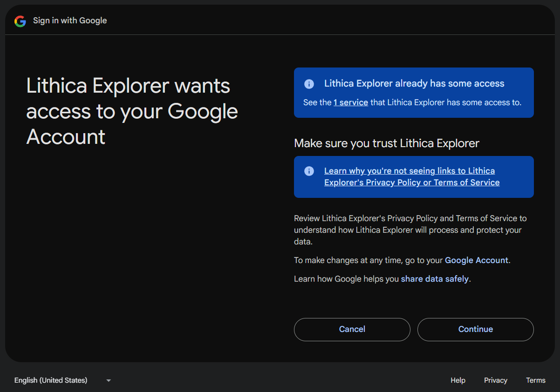Open the Help footer link
The height and width of the screenshot is (392, 560).
tap(458, 380)
